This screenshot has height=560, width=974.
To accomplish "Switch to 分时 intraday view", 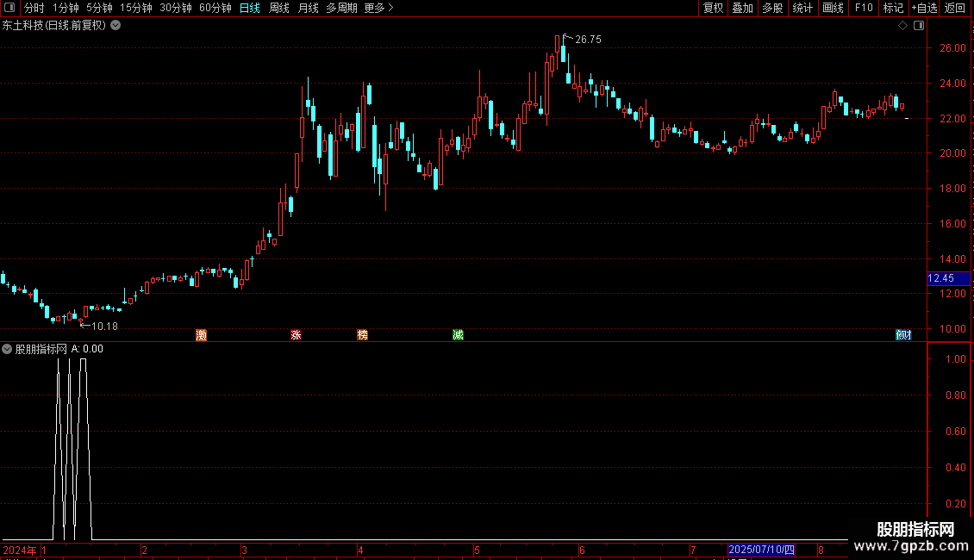I will tap(34, 8).
